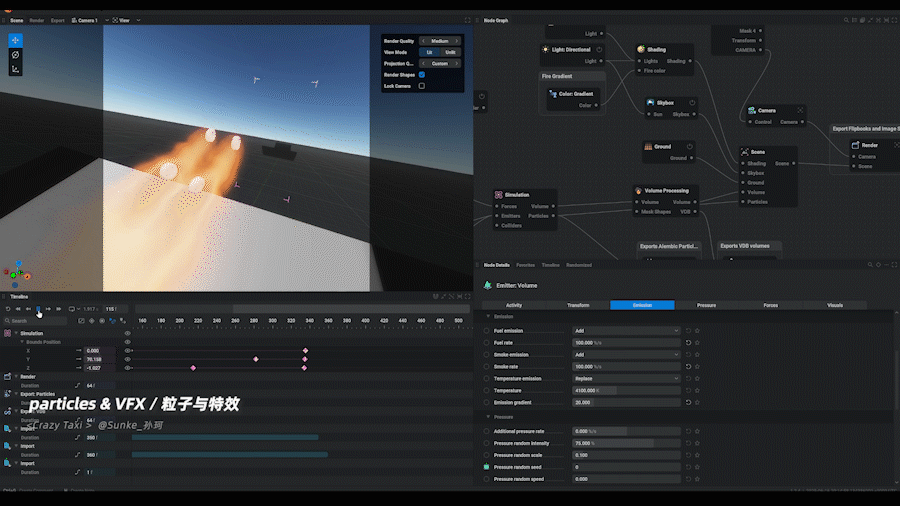900x506 pixels.
Task: Select the Move gizmo tool in viewport
Action: click(x=15, y=40)
